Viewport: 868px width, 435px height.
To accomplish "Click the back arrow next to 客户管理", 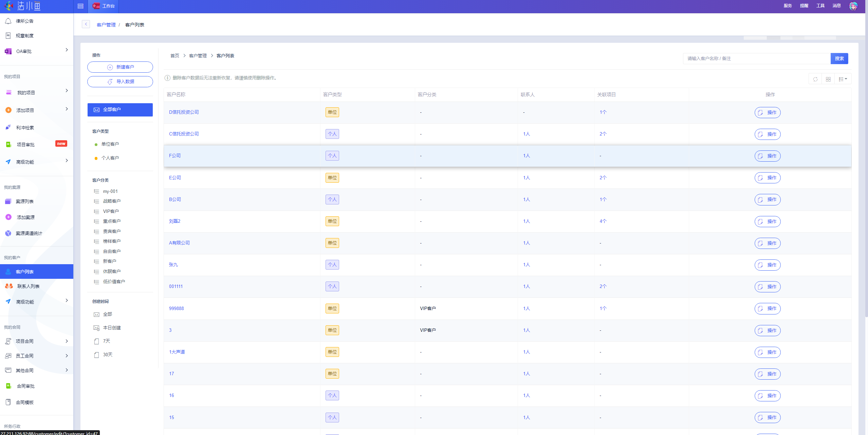I will pyautogui.click(x=86, y=24).
